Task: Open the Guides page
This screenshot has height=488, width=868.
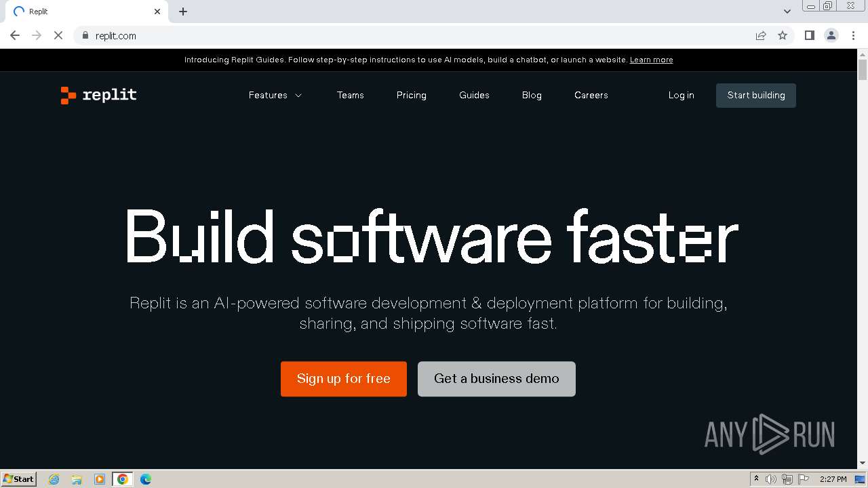Action: pos(474,95)
